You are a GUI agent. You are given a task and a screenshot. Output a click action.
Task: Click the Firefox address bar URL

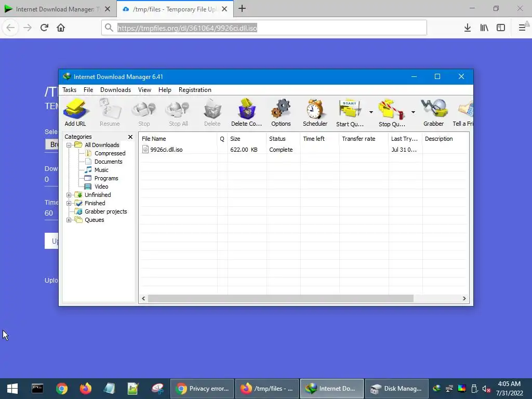(187, 28)
